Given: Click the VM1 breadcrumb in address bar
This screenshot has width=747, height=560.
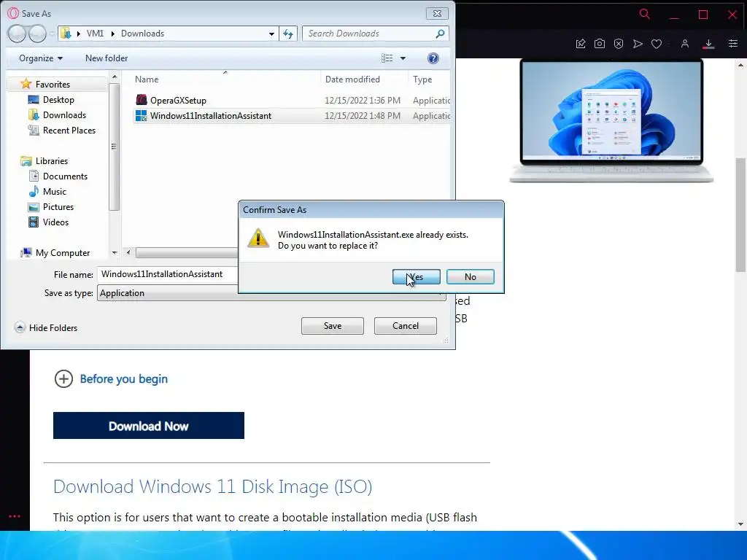Looking at the screenshot, I should [95, 34].
